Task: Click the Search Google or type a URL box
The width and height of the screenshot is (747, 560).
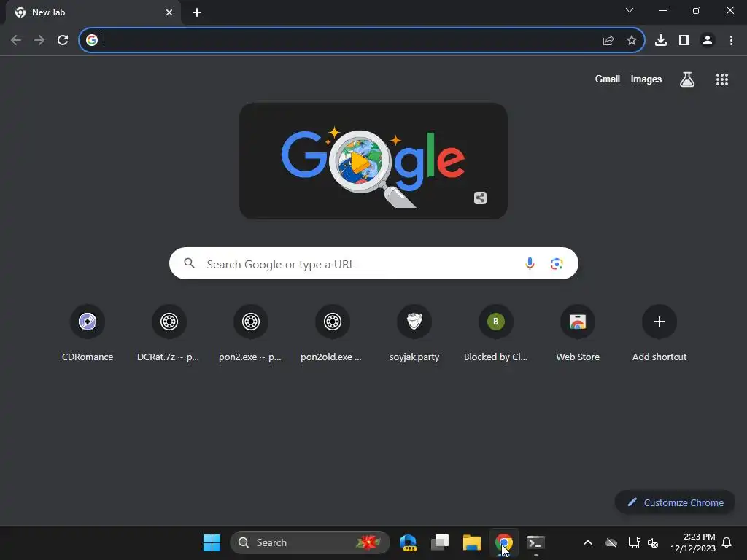Action: pyautogui.click(x=373, y=263)
